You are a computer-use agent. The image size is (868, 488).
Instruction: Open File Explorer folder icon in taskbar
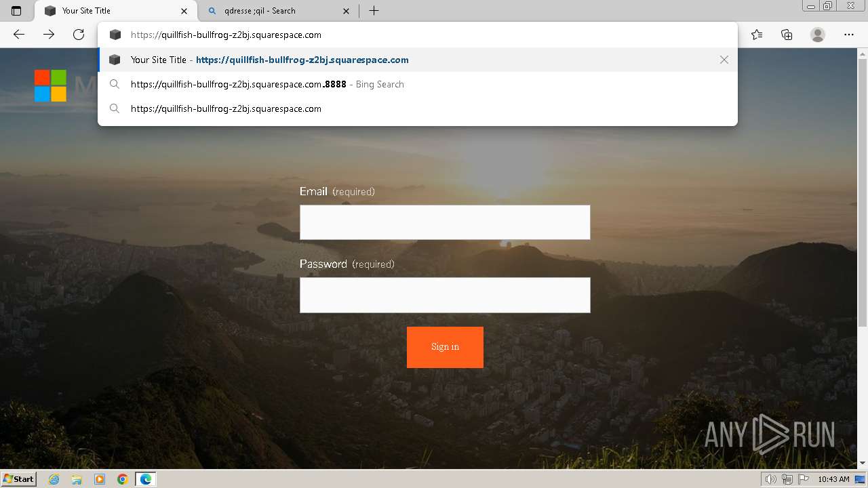(77, 479)
